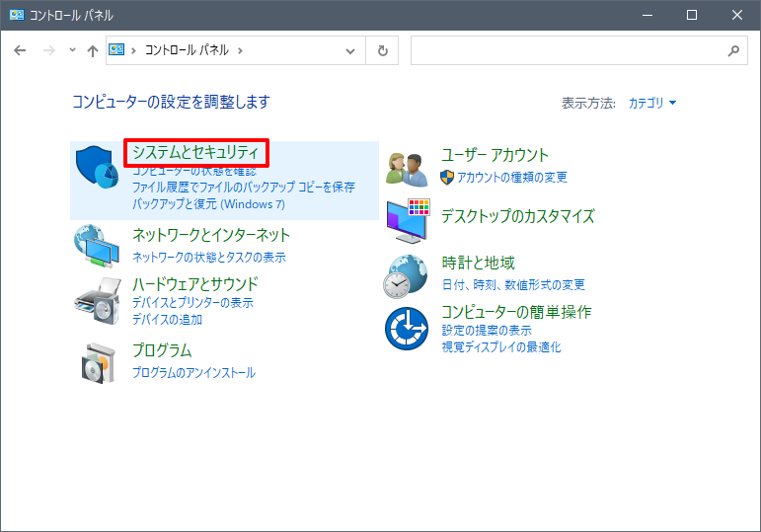Screen dimensions: 761x532
Task: Open 時計と地域
Action: tap(478, 264)
